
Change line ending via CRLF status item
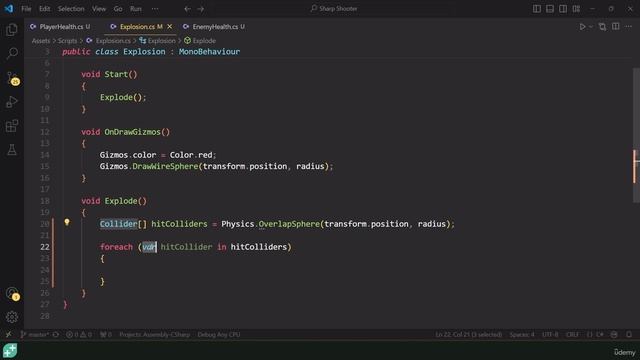[572, 335]
